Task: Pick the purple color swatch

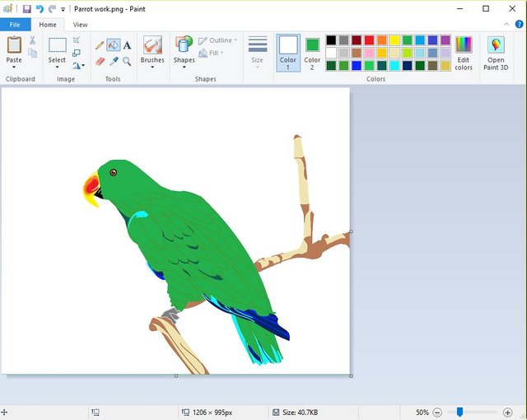Action: 445,40
